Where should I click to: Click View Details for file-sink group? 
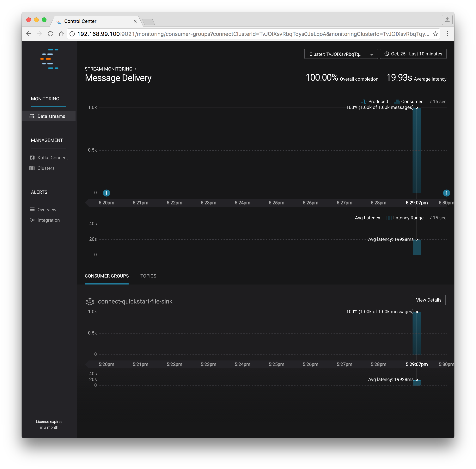429,300
